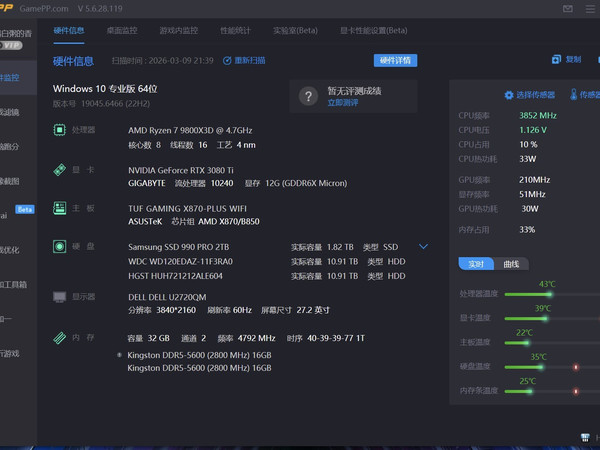600x450 pixels.
Task: Click HGST HUH721212ALE604 disk row
Action: pyautogui.click(x=267, y=276)
